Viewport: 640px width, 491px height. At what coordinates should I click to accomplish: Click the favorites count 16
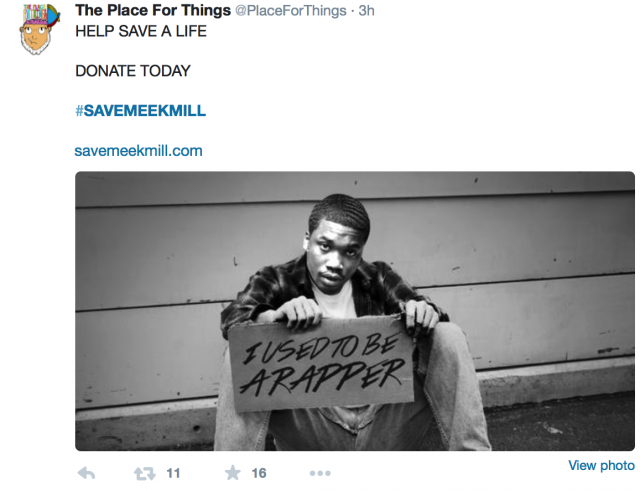pos(259,473)
